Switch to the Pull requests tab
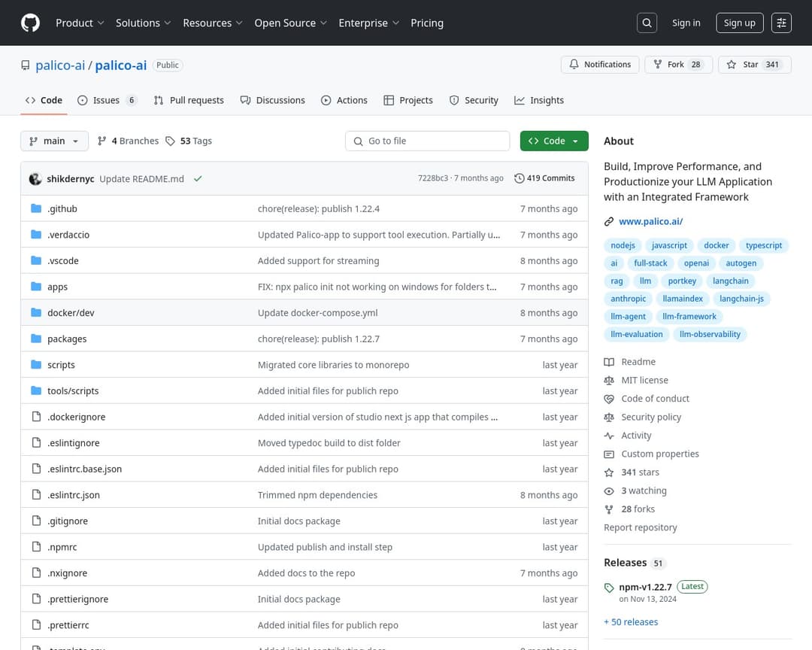Screen dimensions: 812x650 click(189, 101)
